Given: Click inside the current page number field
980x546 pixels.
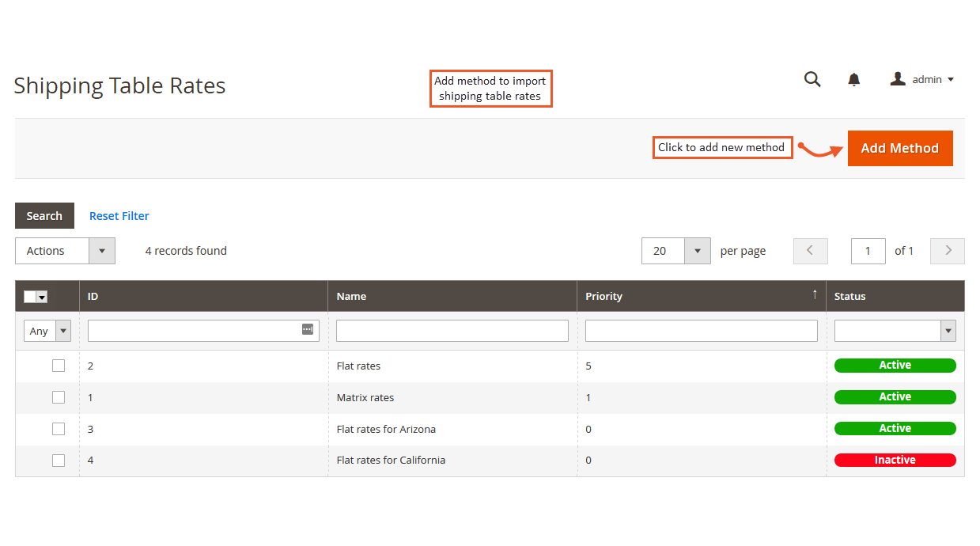Looking at the screenshot, I should [x=868, y=250].
